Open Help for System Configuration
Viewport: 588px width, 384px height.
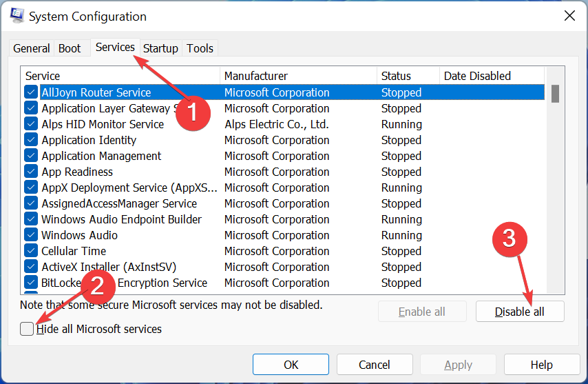(541, 365)
